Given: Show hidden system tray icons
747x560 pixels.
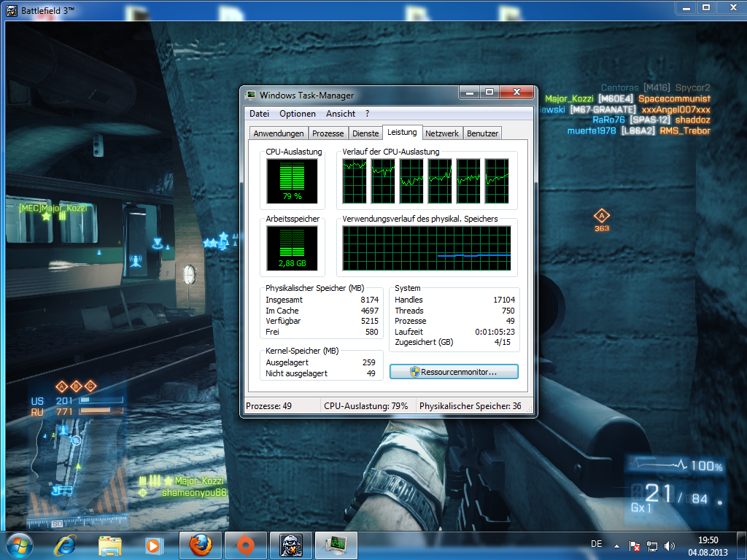Looking at the screenshot, I should tap(616, 546).
